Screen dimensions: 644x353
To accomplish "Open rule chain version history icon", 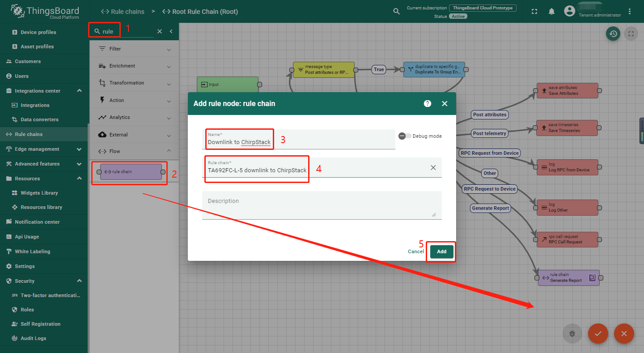I will click(613, 34).
